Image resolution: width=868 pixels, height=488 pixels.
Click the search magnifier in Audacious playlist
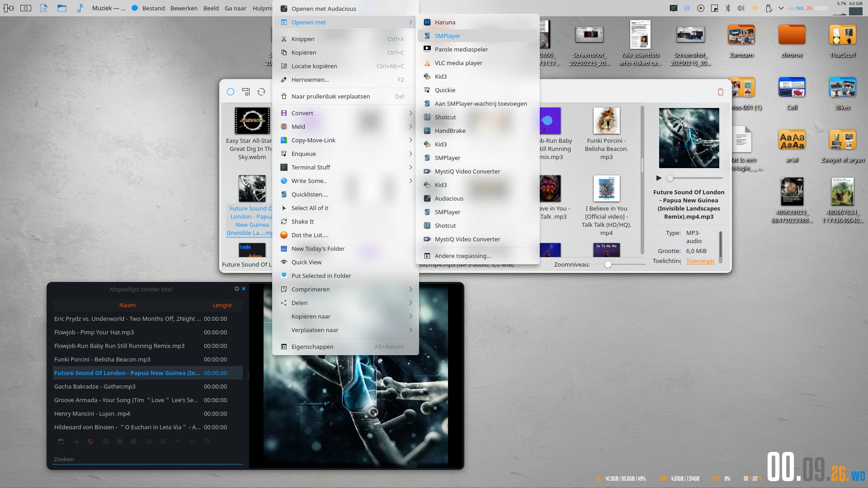click(x=208, y=441)
